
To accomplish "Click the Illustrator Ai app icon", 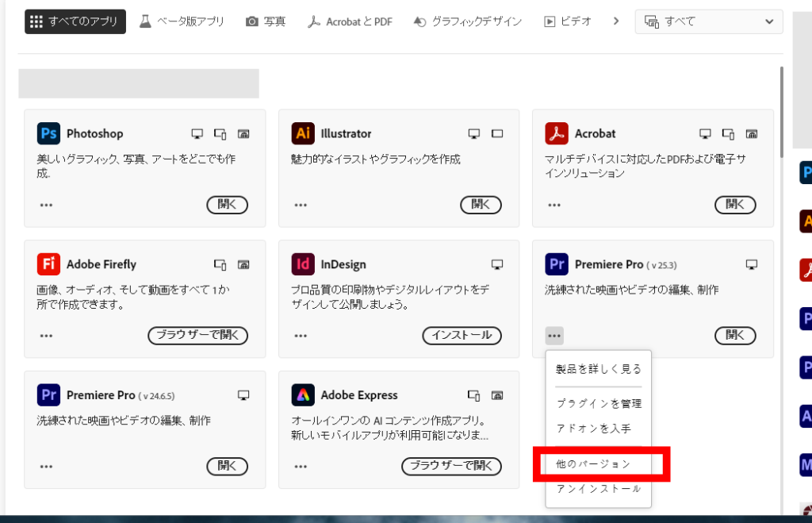I will (x=303, y=134).
